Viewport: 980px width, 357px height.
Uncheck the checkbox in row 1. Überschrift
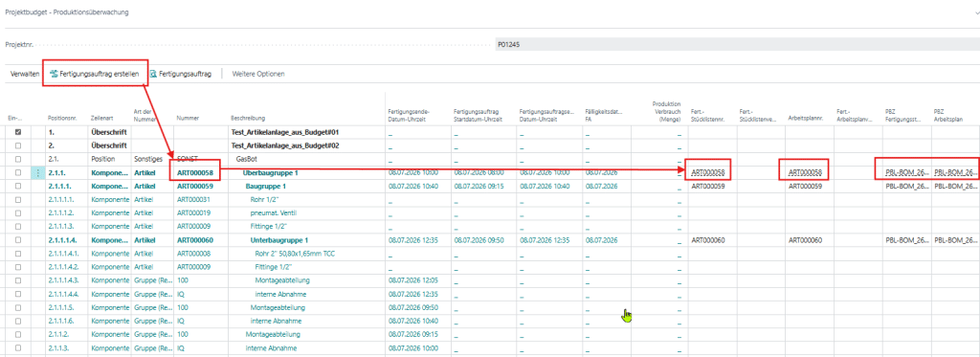click(x=18, y=132)
